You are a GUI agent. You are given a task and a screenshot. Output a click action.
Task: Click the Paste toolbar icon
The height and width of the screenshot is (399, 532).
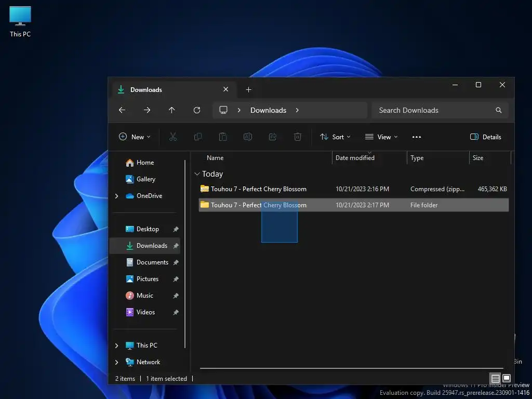pyautogui.click(x=222, y=137)
